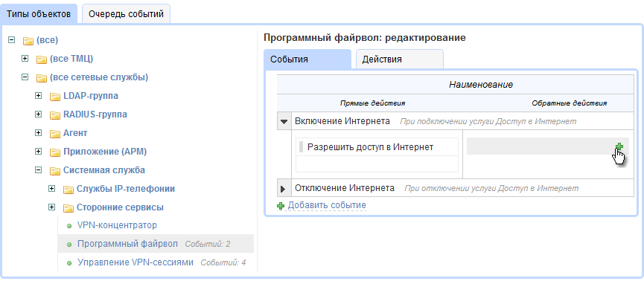Select the Программный файрвол tree item
This screenshot has height=281, width=644.
point(127,244)
